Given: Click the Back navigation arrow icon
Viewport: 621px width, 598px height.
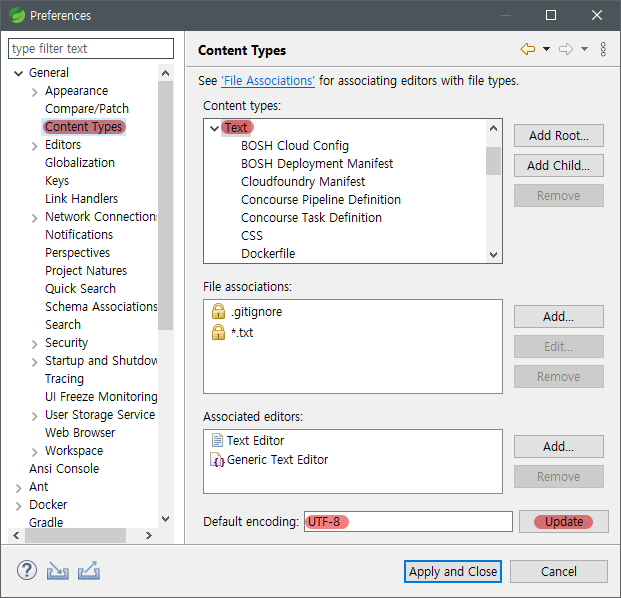Looking at the screenshot, I should [x=528, y=50].
